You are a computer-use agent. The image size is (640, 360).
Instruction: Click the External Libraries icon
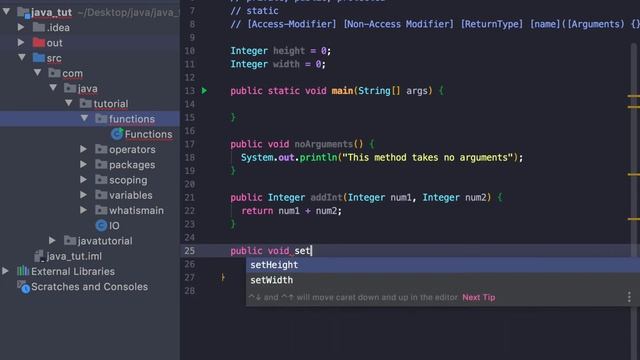pyautogui.click(x=23, y=271)
